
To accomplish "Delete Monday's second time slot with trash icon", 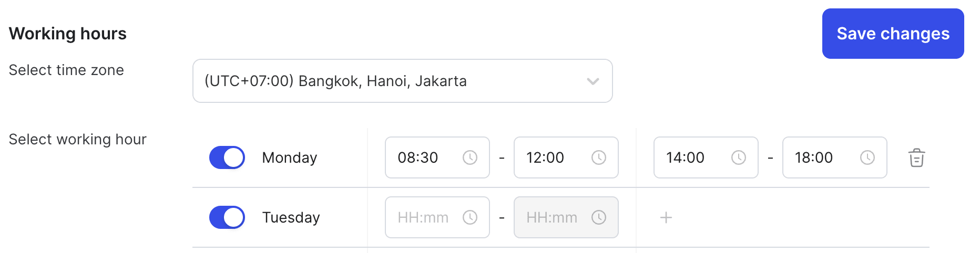I will pos(916,157).
